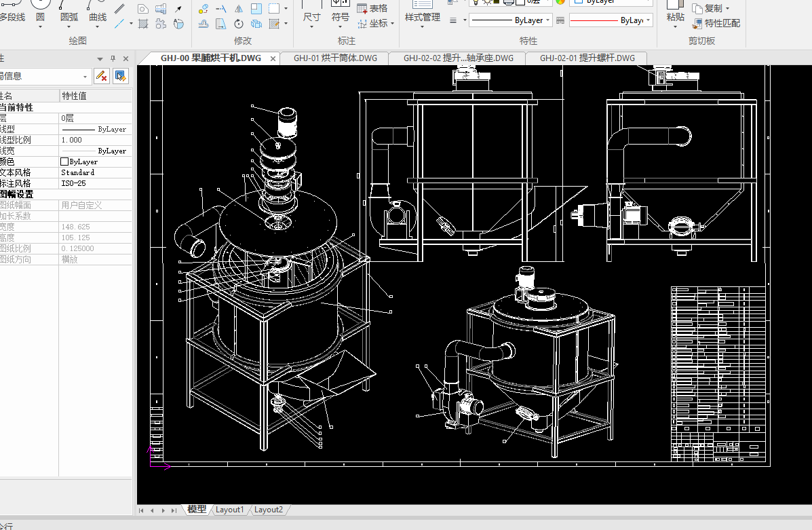Select the mirror tool in 修改 group
The image size is (812, 530).
(x=239, y=9)
